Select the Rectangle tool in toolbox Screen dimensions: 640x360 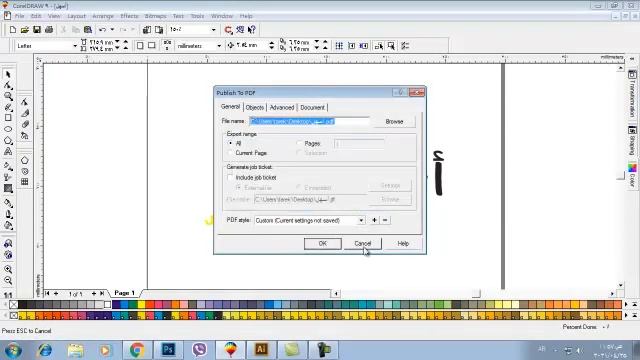click(x=8, y=118)
